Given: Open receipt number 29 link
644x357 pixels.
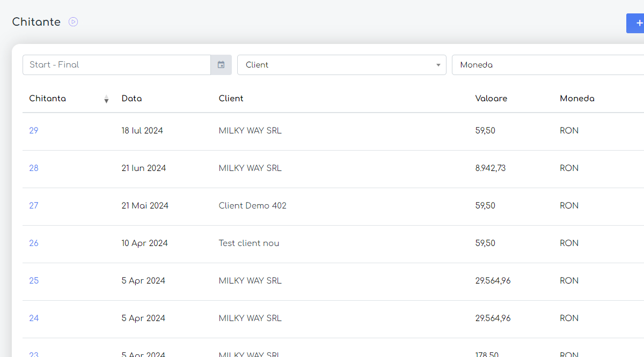Looking at the screenshot, I should [x=34, y=131].
